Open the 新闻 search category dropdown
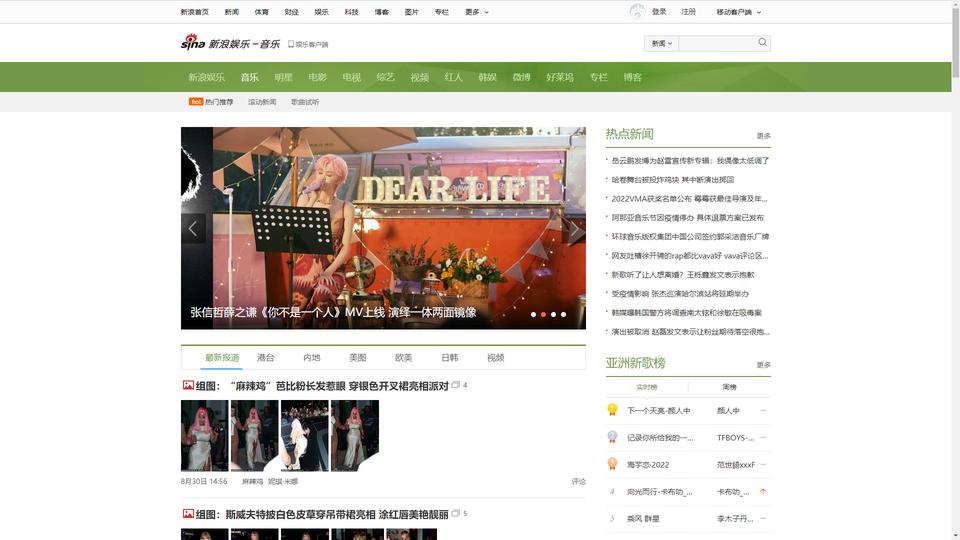Image resolution: width=960 pixels, height=540 pixels. tap(661, 43)
